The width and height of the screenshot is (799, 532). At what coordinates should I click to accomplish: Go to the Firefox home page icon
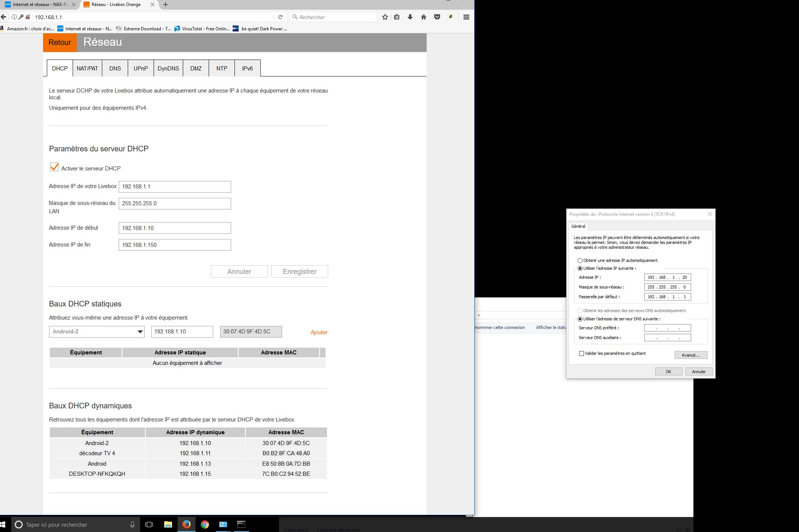click(x=424, y=17)
